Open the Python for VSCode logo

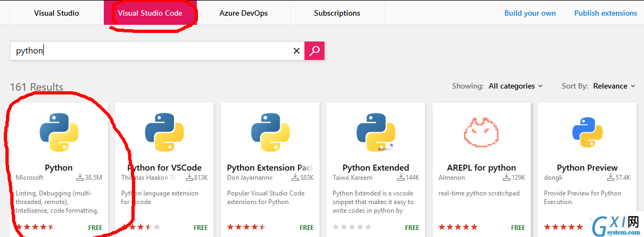164,132
